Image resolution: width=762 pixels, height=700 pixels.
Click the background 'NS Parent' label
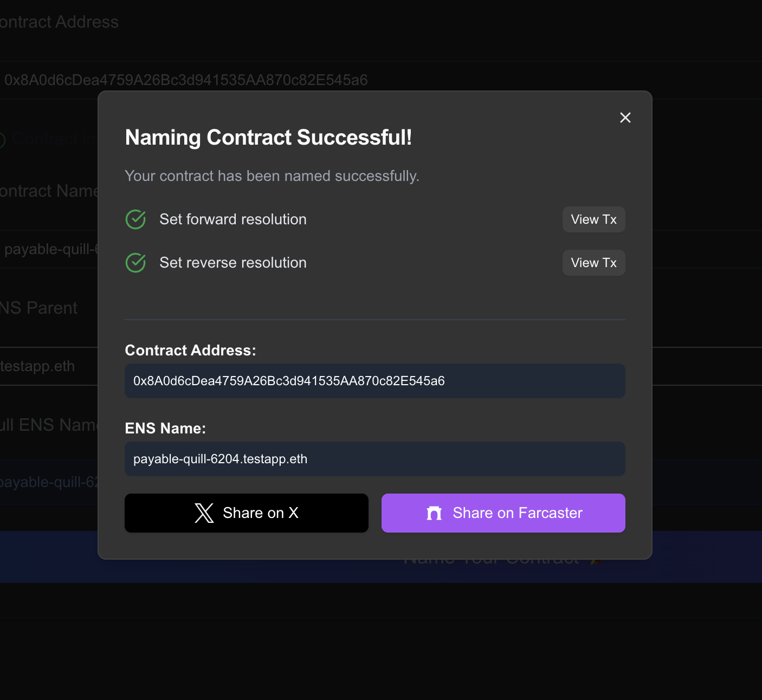(38, 308)
